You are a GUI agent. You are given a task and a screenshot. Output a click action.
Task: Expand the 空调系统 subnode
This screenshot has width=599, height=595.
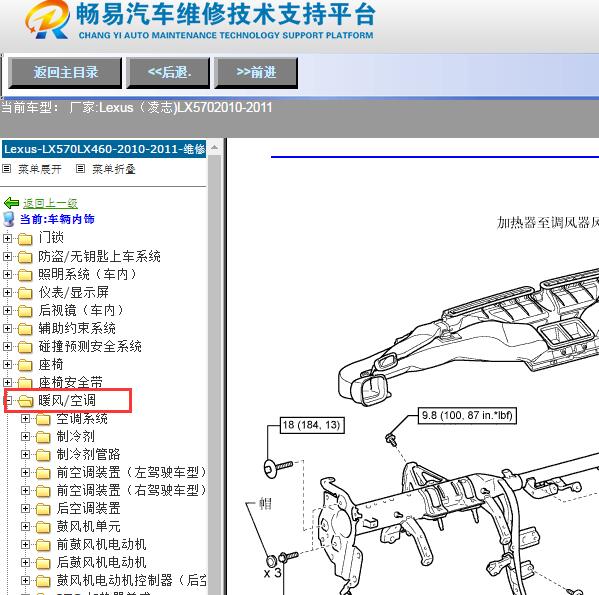pos(25,419)
